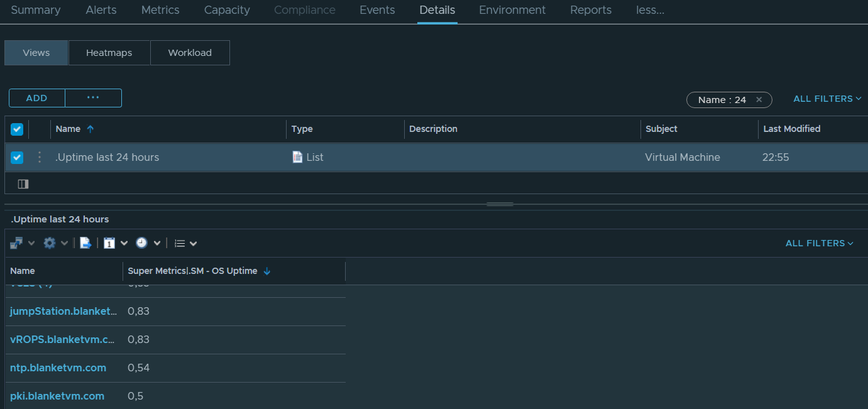The image size is (868, 409).
Task: Toggle the select-all checkbox in header
Action: click(x=17, y=129)
